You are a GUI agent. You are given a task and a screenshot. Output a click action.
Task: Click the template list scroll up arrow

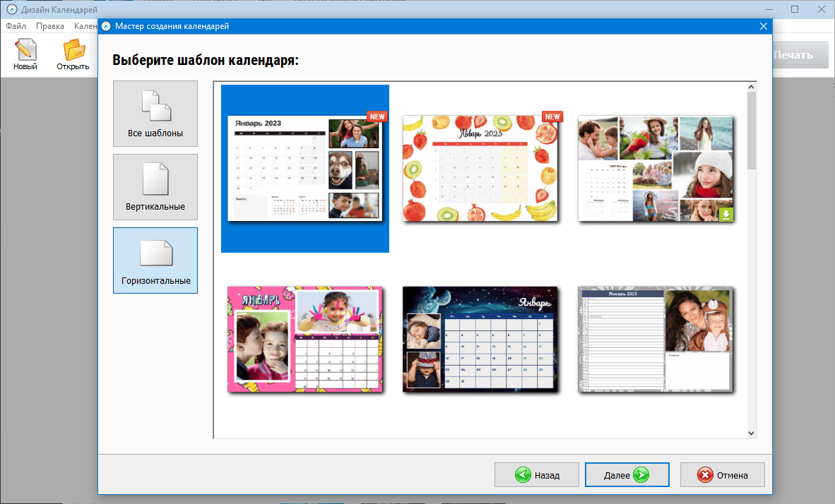point(752,87)
